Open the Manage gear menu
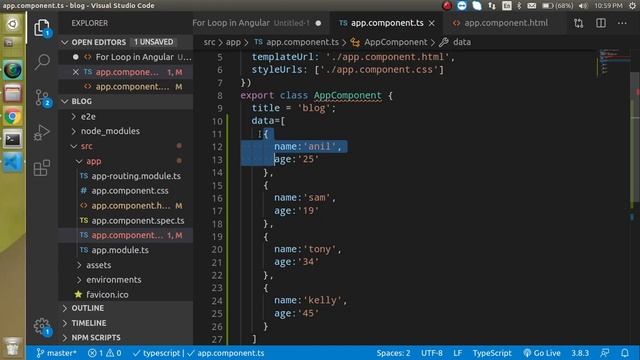 [42, 327]
